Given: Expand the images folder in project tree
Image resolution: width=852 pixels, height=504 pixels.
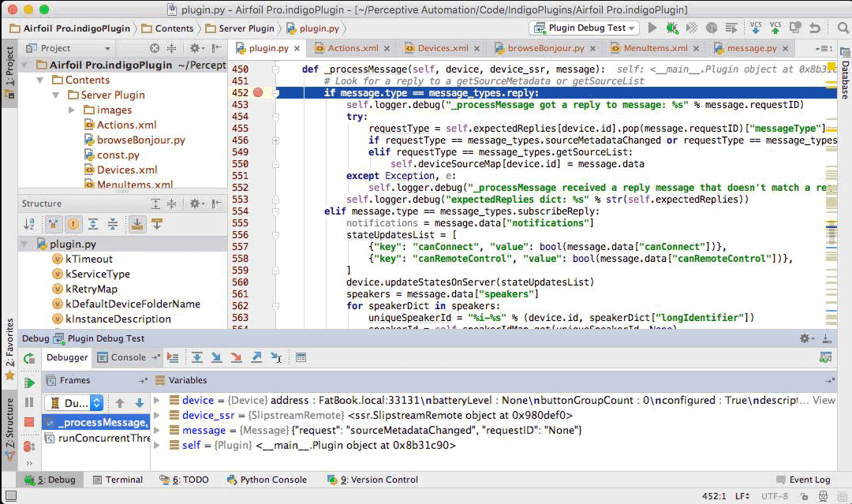Looking at the screenshot, I should (x=73, y=110).
